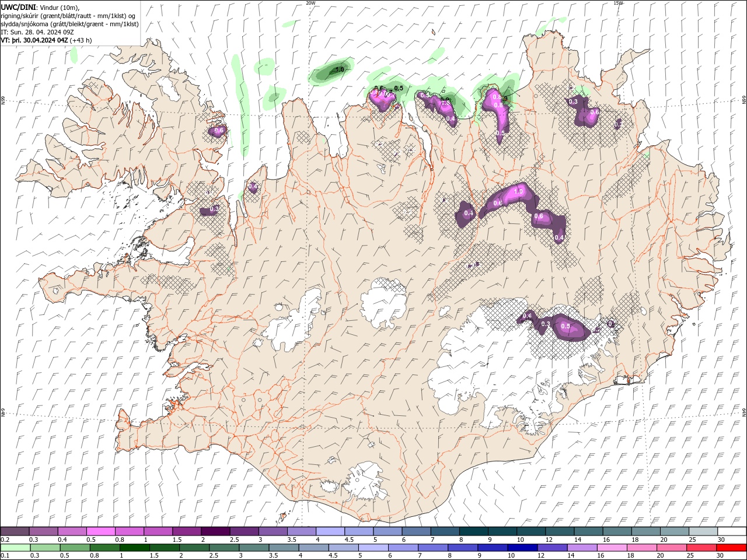Click the light lavender 4 swatch in upper scale
747x560 pixels.
tap(330, 531)
